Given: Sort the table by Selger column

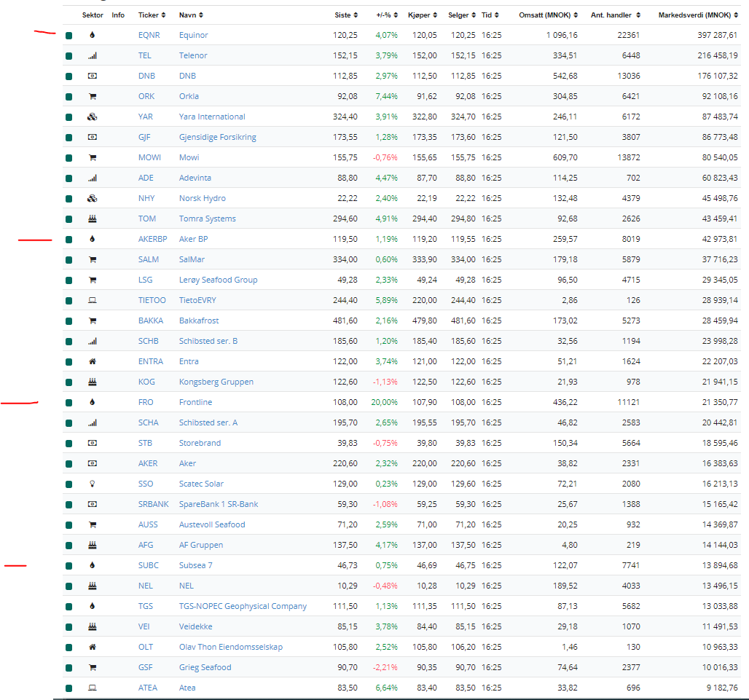Looking at the screenshot, I should pyautogui.click(x=462, y=15).
